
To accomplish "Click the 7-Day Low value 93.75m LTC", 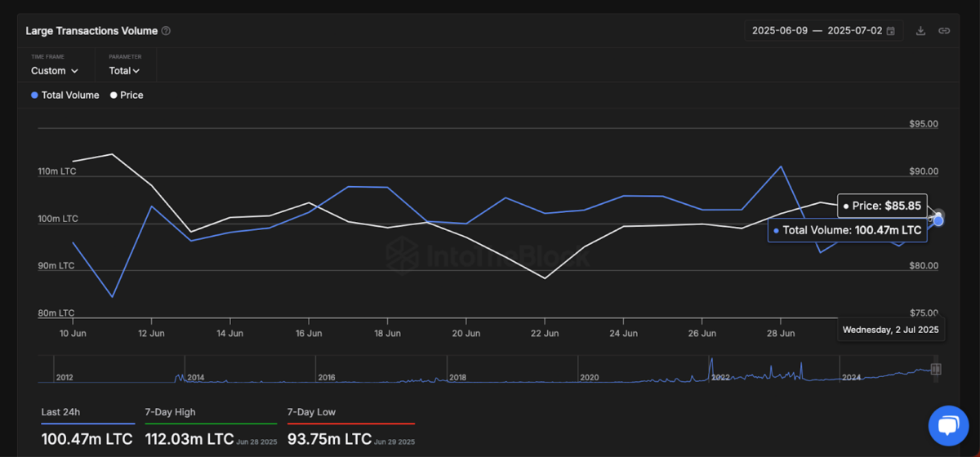I will point(327,439).
